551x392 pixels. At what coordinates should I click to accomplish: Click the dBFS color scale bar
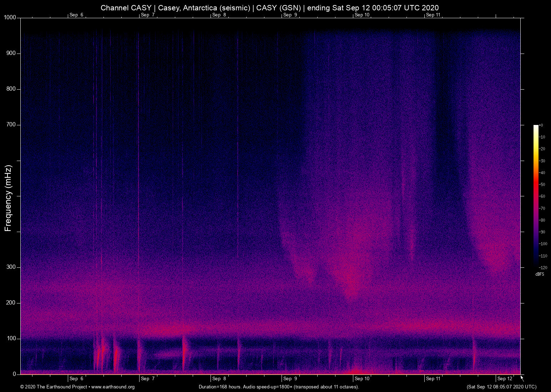(x=536, y=196)
